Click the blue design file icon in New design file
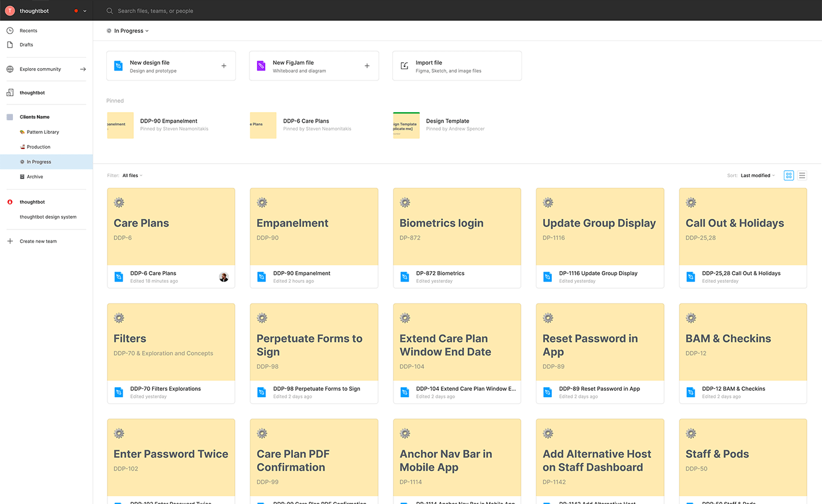The height and width of the screenshot is (504, 822). (118, 66)
